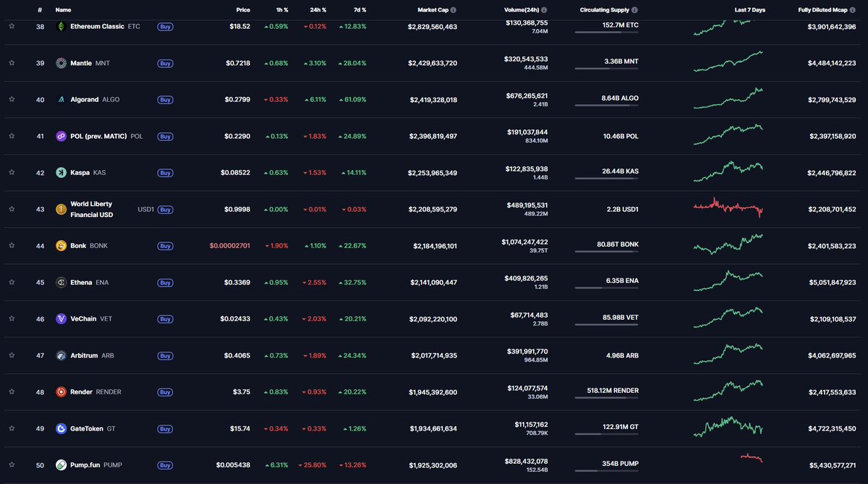Image resolution: width=868 pixels, height=484 pixels.
Task: Click the Ethereum Classic coin logo
Action: [x=61, y=26]
